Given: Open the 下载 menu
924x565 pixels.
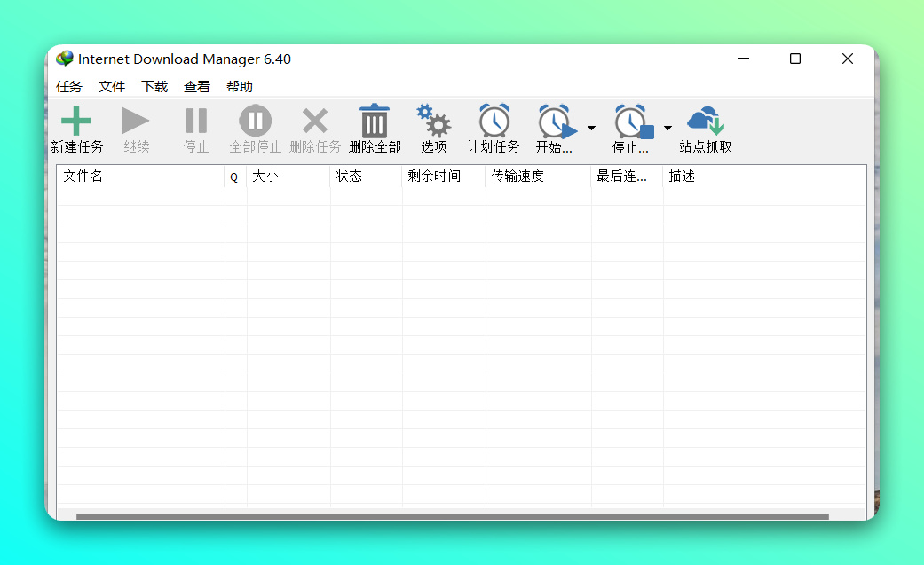Looking at the screenshot, I should pos(154,87).
